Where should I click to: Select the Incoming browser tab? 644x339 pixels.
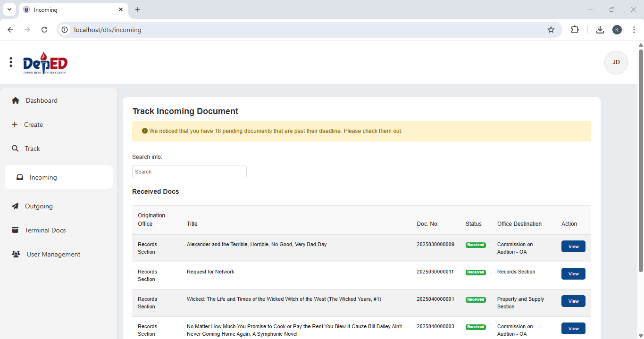tap(73, 10)
